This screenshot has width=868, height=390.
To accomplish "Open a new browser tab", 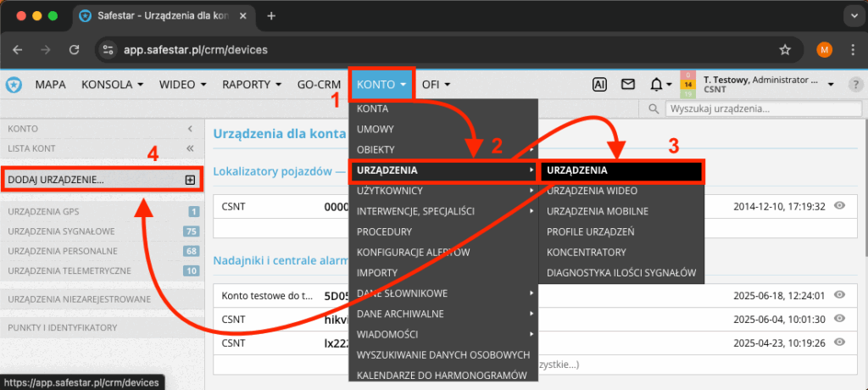I will [x=271, y=16].
